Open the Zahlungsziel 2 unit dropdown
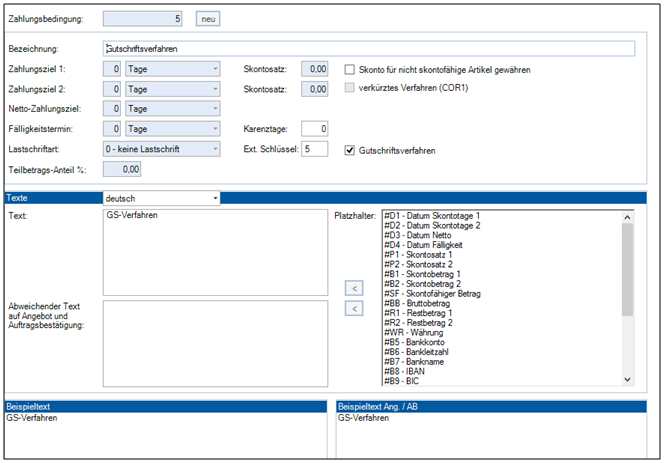The width and height of the screenshot is (664, 463). 214,89
